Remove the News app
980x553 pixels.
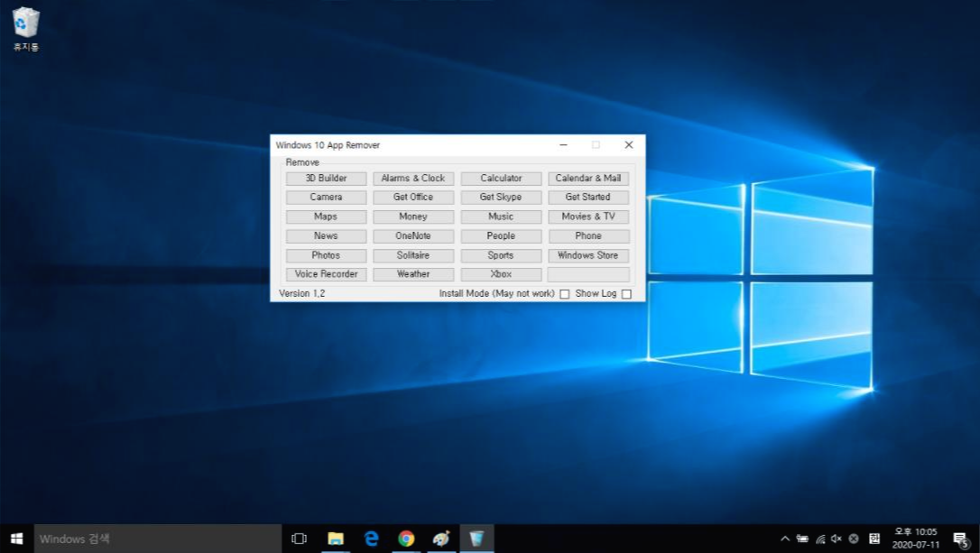coord(327,236)
